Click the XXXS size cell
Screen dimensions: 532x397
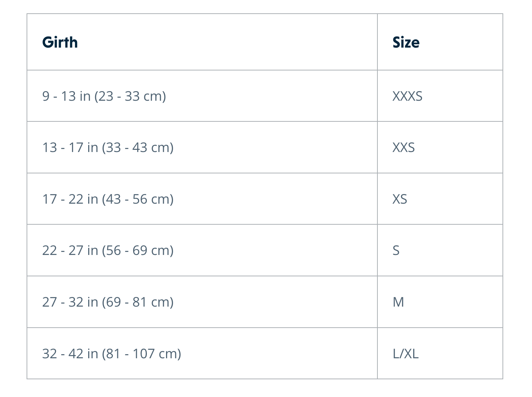407,96
